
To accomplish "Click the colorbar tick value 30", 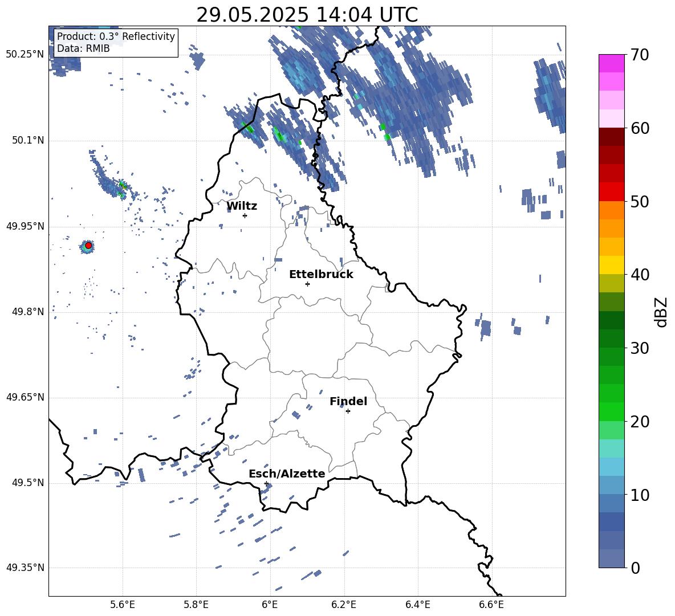I will 640,348.
